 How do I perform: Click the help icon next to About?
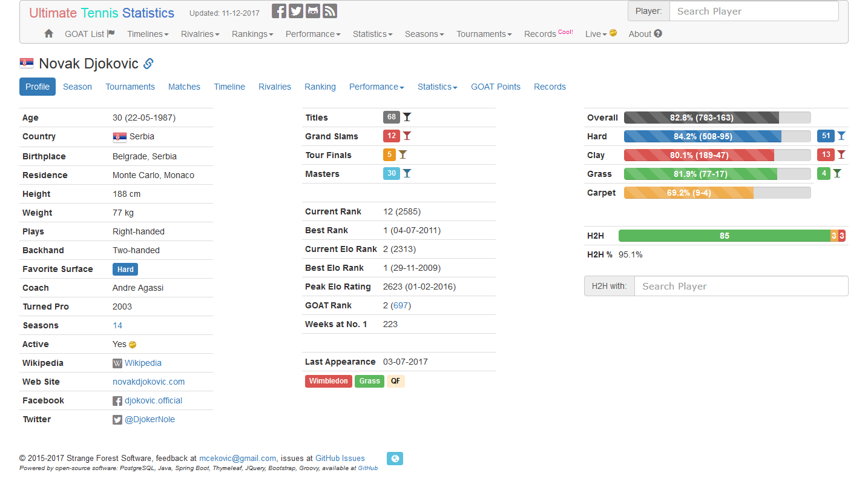[x=658, y=34]
